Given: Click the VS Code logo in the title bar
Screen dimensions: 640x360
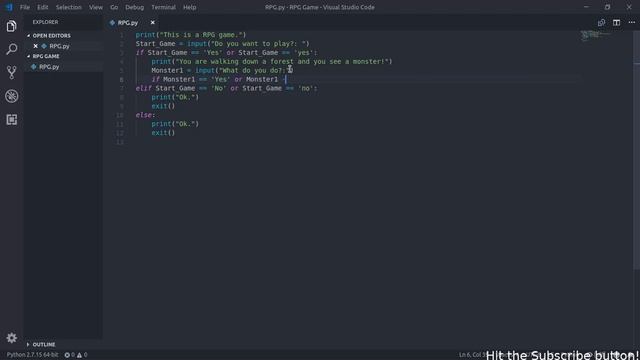Looking at the screenshot, I should pos(9,7).
